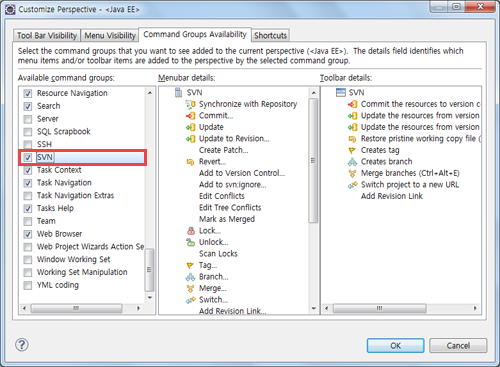Image resolution: width=500 pixels, height=367 pixels.
Task: Select Web Project Wizards Action Set row
Action: click(x=90, y=247)
